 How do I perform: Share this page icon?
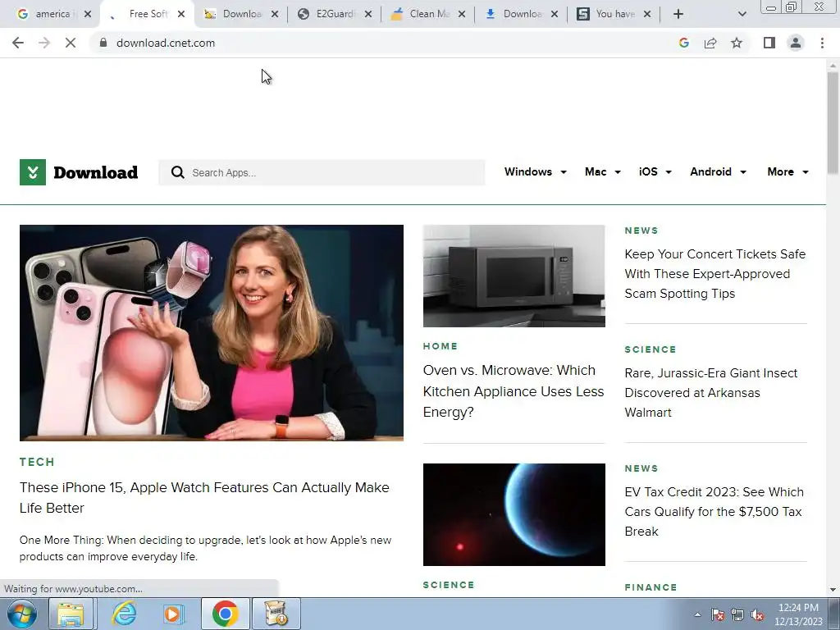[710, 43]
